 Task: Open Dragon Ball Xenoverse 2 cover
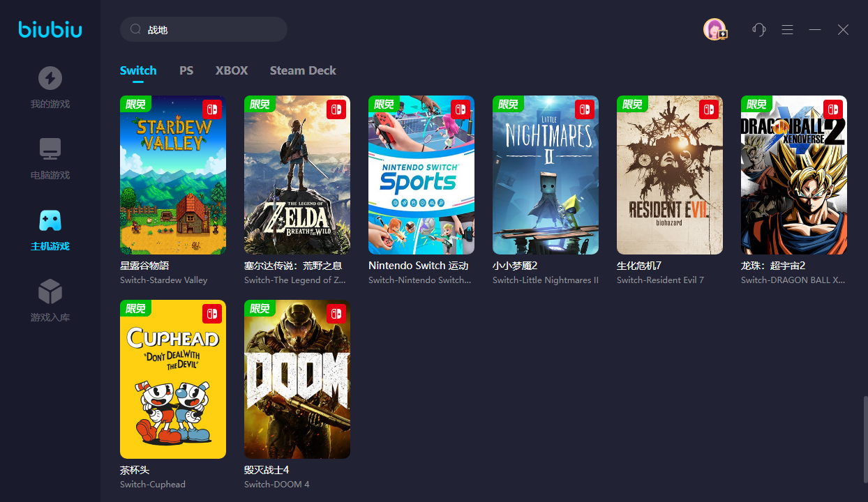pos(794,175)
